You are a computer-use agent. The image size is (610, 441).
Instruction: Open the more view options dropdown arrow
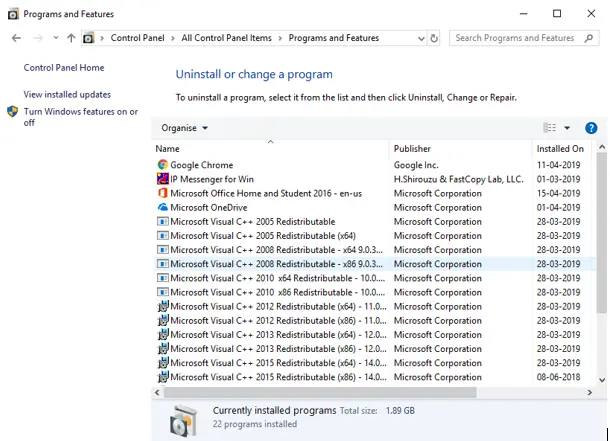pyautogui.click(x=567, y=128)
